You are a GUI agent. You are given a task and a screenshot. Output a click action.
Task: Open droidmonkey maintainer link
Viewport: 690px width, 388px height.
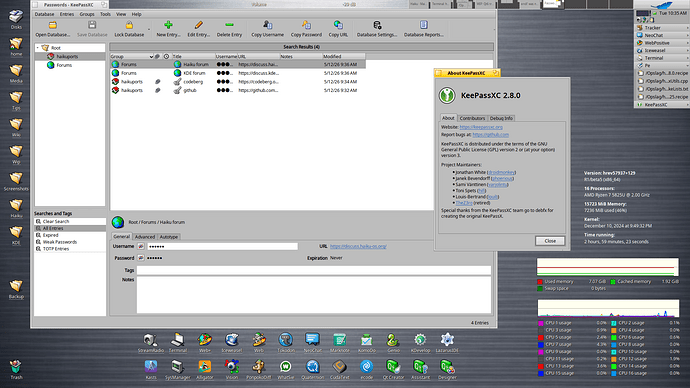[x=502, y=172]
